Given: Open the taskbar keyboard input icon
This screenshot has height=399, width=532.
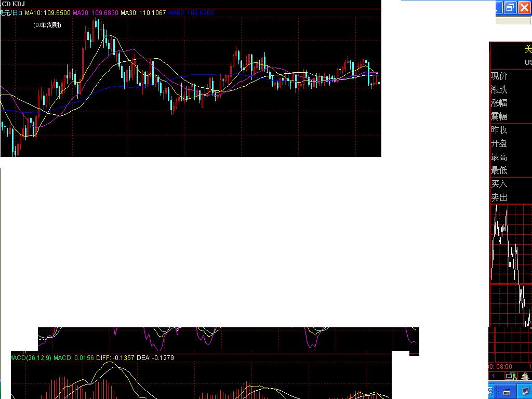Looking at the screenshot, I should pos(507,392).
